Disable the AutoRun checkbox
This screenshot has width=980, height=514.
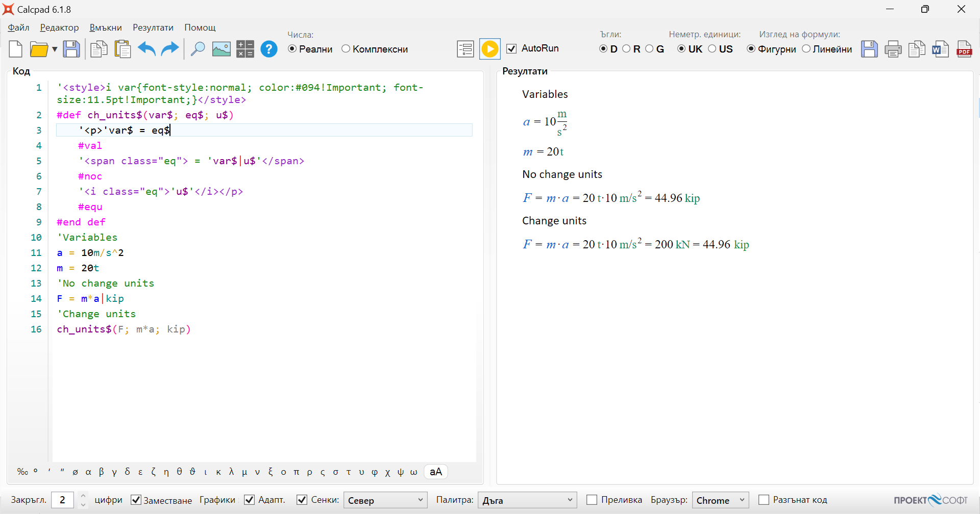point(512,48)
